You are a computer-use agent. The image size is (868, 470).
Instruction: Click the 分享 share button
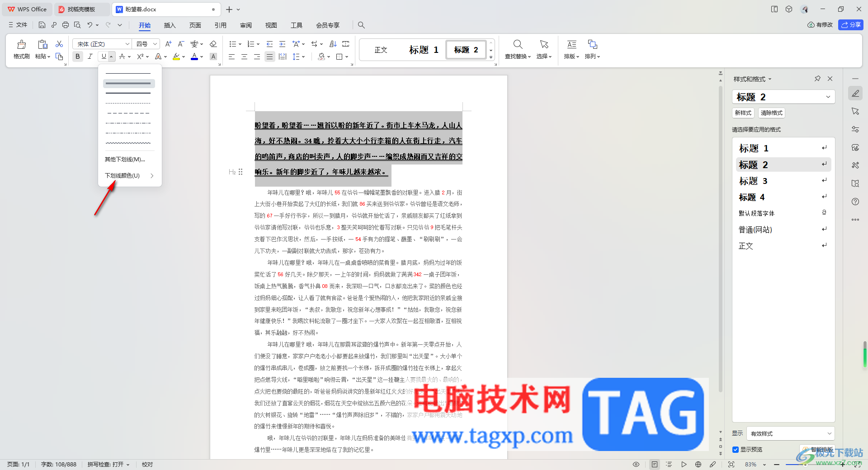click(x=851, y=25)
